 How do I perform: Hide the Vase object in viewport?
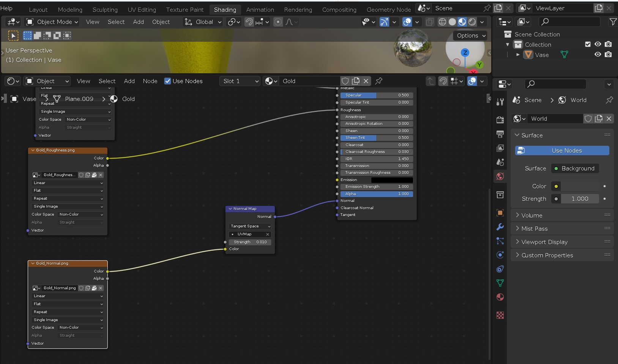[598, 55]
